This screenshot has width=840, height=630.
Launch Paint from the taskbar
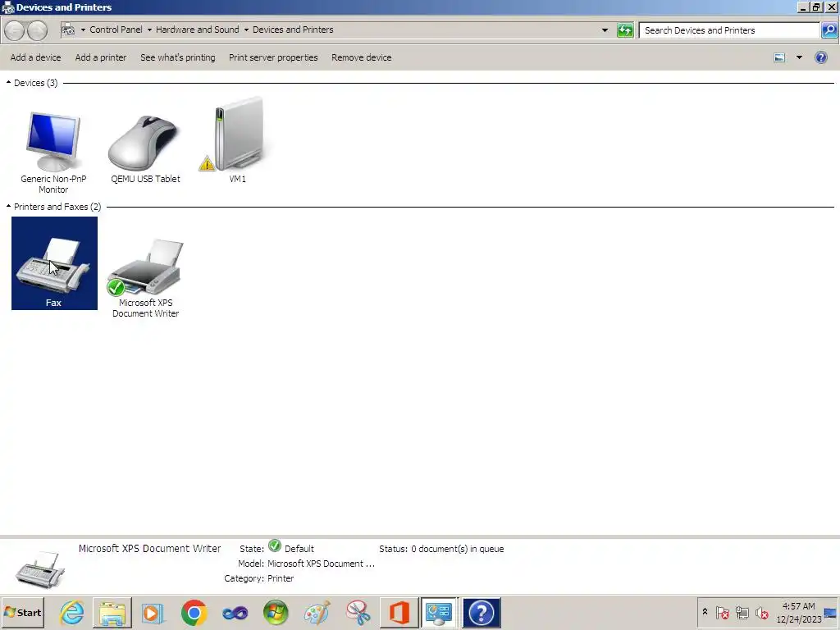[317, 612]
